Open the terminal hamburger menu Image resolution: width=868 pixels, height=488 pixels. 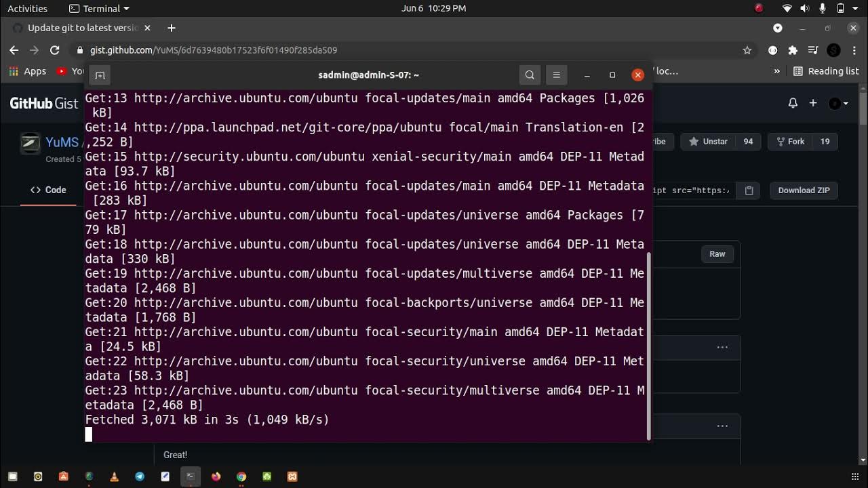tap(556, 75)
